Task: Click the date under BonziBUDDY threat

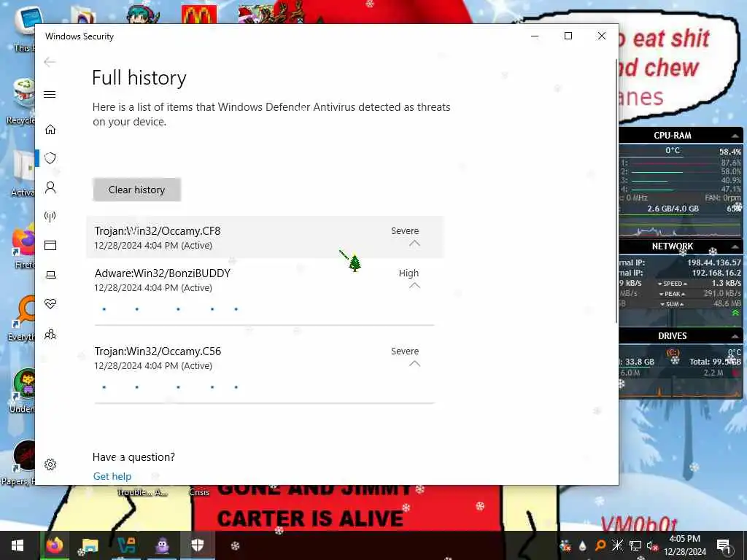Action: pos(153,287)
